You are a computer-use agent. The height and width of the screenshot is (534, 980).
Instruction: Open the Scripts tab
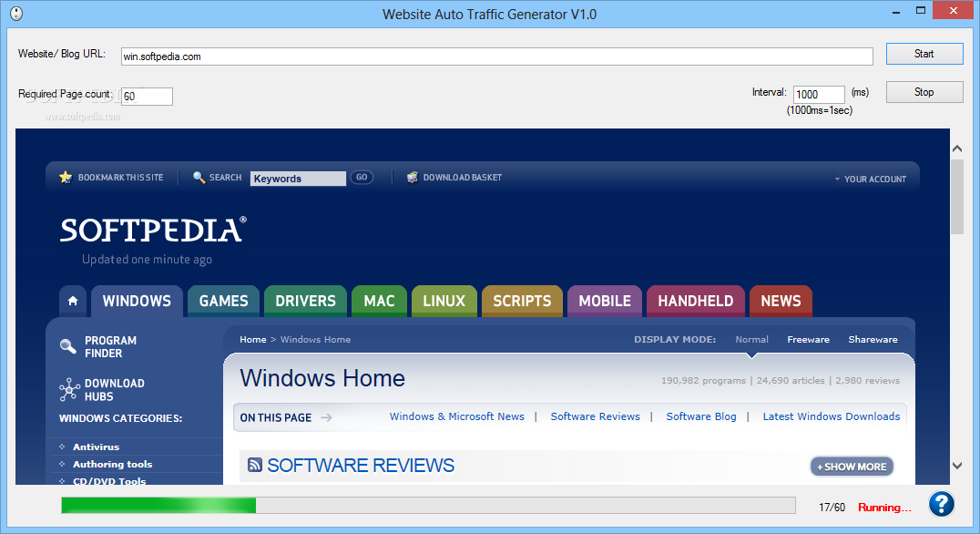(523, 301)
